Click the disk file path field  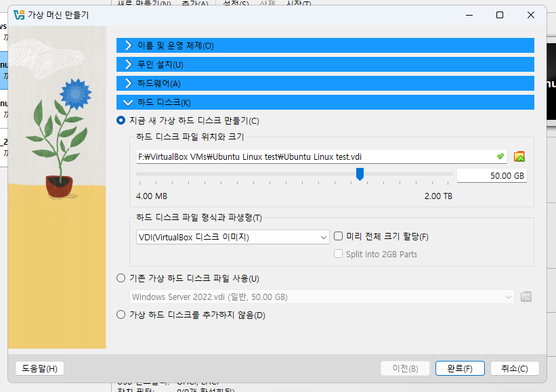322,156
